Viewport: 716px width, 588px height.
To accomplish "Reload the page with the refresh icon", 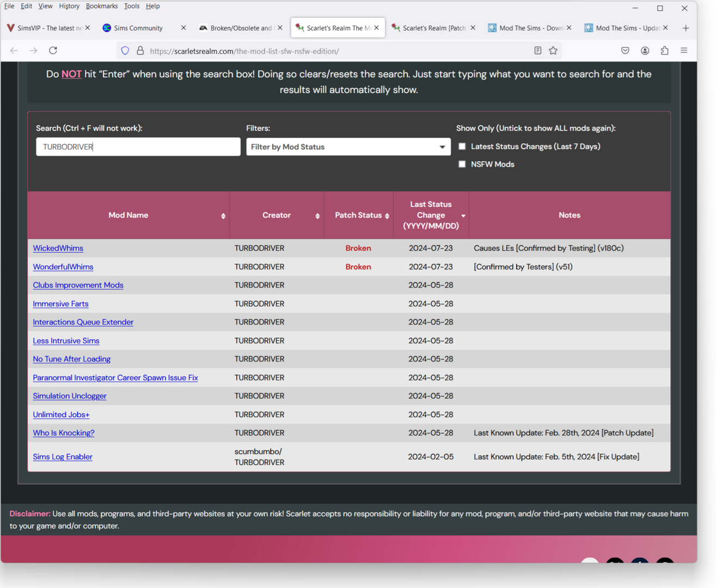I will 53,51.
